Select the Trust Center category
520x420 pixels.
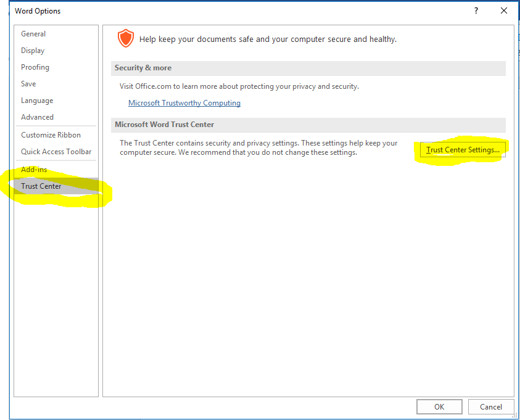pyautogui.click(x=56, y=186)
